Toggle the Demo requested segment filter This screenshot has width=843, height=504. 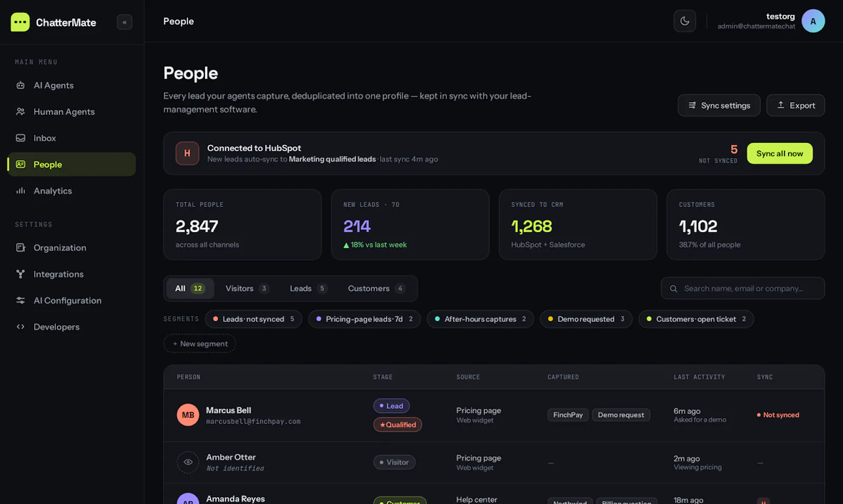pos(586,319)
